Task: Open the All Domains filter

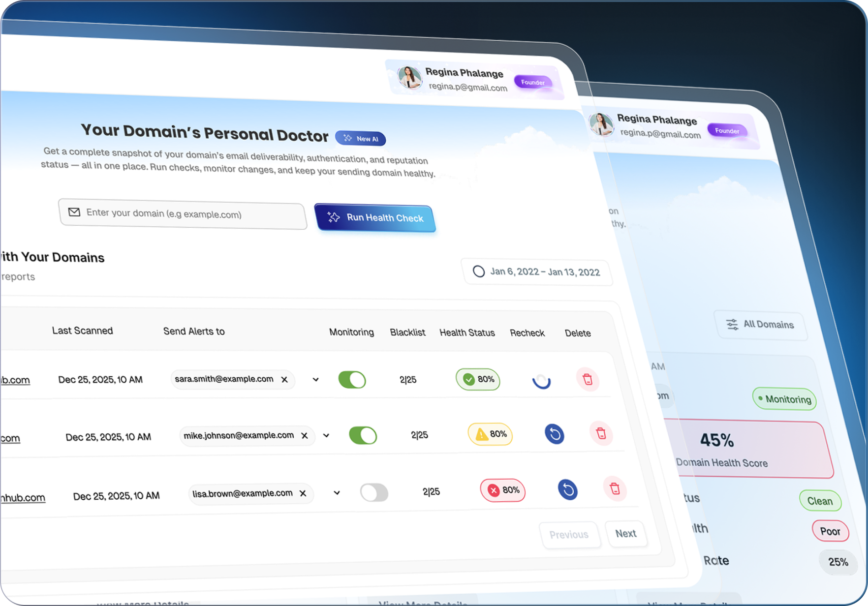Action: (x=761, y=325)
